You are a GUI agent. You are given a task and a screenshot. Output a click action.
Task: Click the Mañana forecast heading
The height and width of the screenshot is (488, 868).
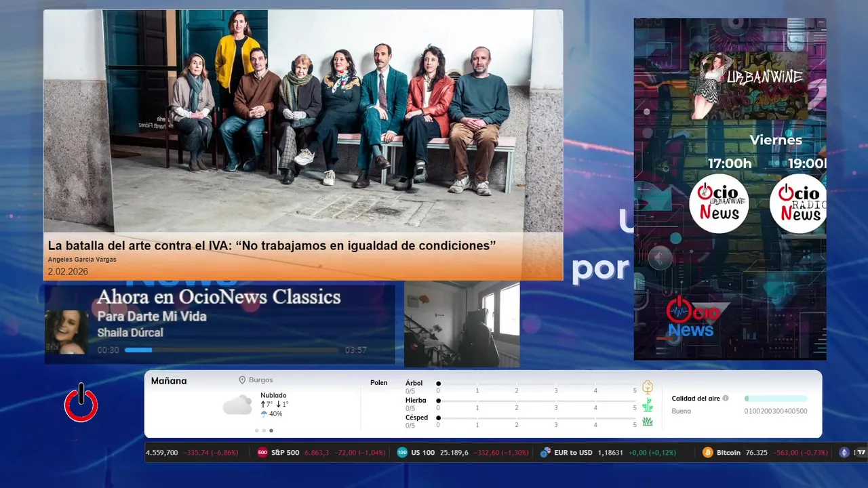(x=169, y=381)
